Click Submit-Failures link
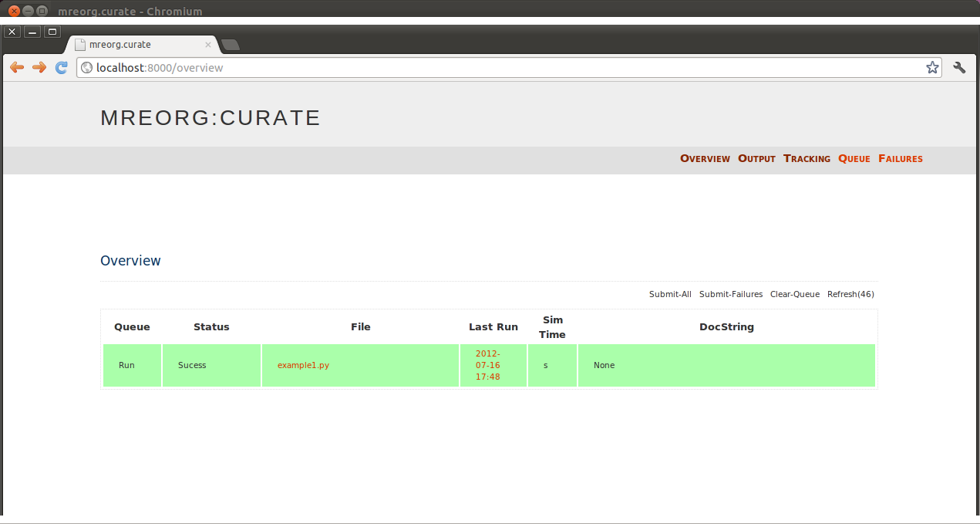This screenshot has height=524, width=980. coord(731,294)
